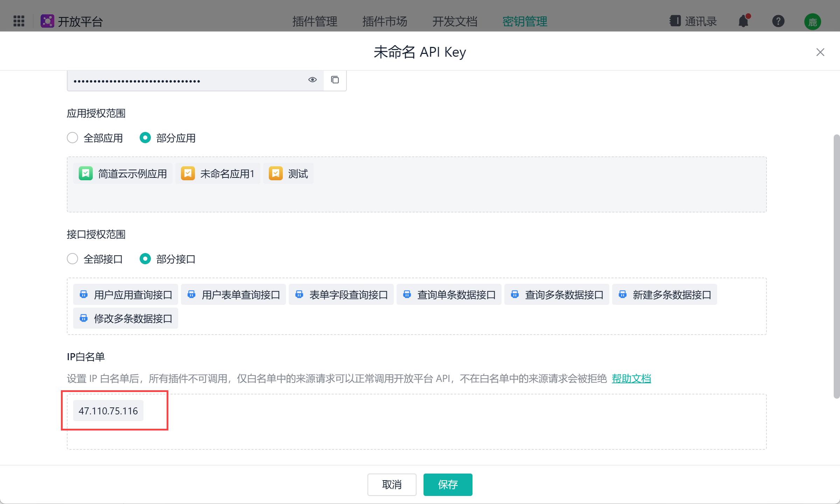Open the green user avatar
This screenshot has height=504, width=840.
click(x=812, y=22)
